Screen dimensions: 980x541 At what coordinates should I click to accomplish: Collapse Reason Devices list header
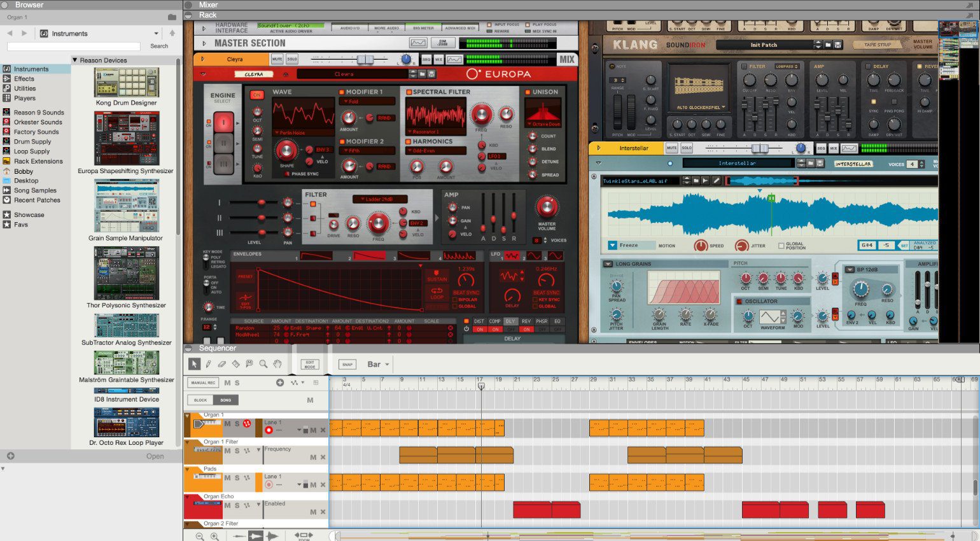(x=75, y=60)
